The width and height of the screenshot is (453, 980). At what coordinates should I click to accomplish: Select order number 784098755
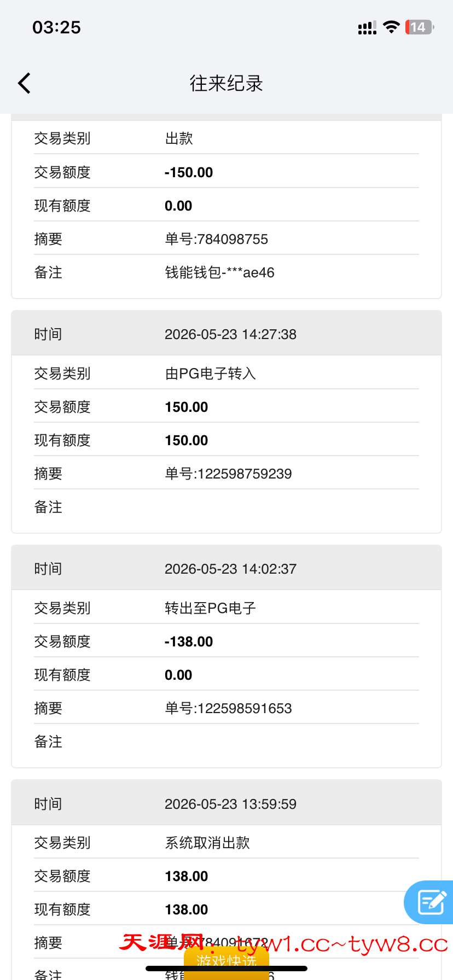click(217, 239)
